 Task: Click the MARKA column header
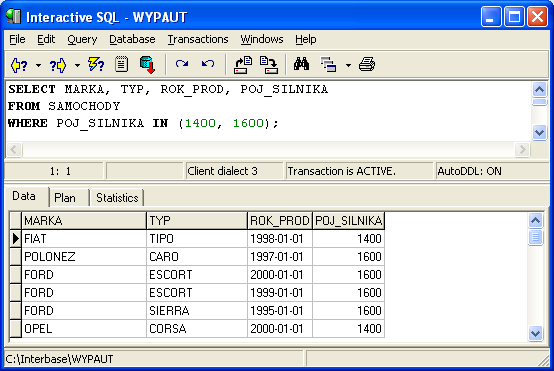(84, 221)
